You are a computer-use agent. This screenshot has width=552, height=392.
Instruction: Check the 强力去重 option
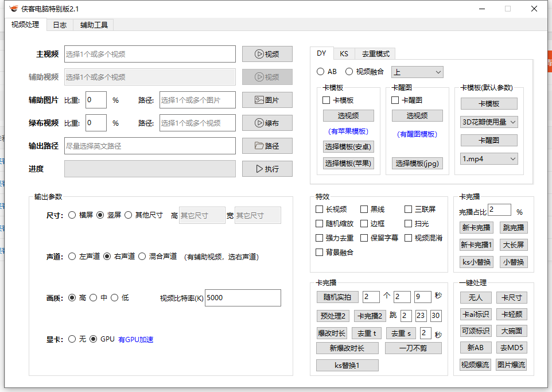(x=320, y=238)
